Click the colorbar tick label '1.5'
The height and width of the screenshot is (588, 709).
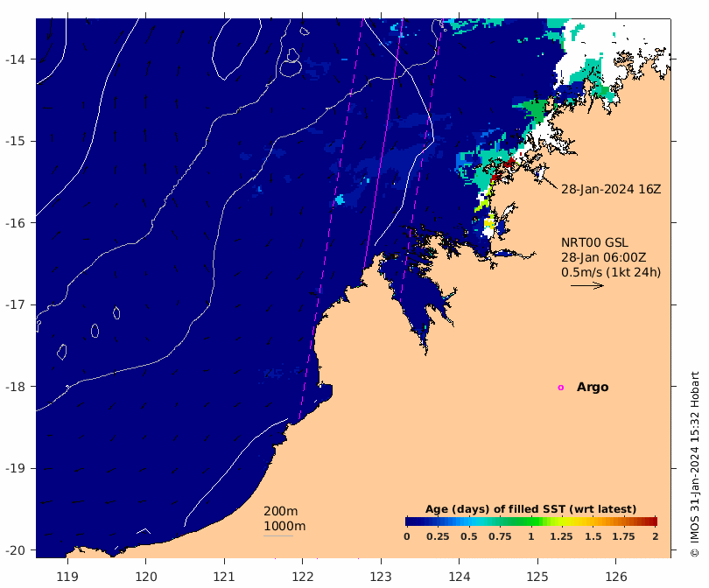tap(593, 536)
